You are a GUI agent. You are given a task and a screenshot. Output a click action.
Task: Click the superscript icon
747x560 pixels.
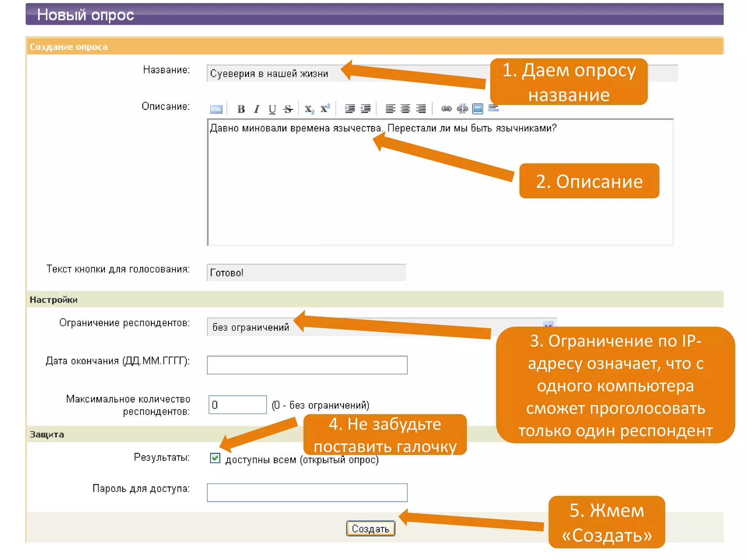point(325,108)
